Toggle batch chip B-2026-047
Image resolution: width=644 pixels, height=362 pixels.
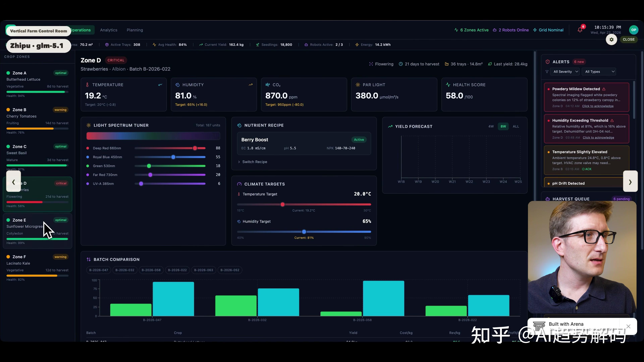(99, 270)
